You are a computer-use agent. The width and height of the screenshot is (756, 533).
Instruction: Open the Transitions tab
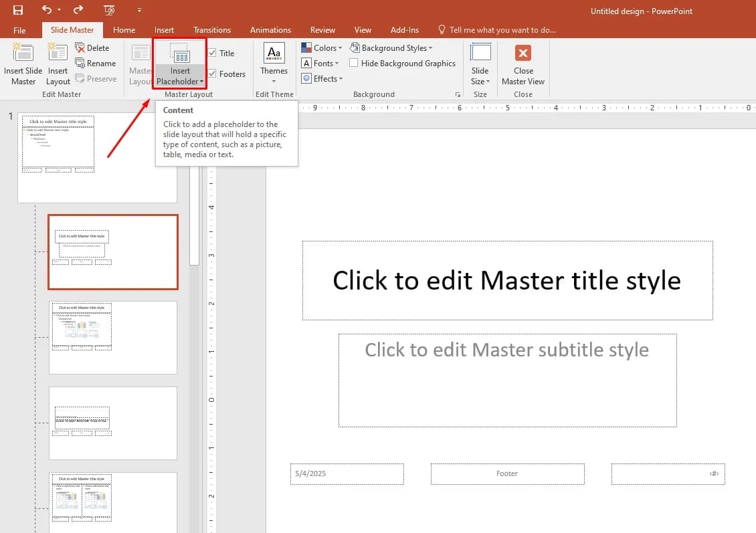tap(211, 30)
